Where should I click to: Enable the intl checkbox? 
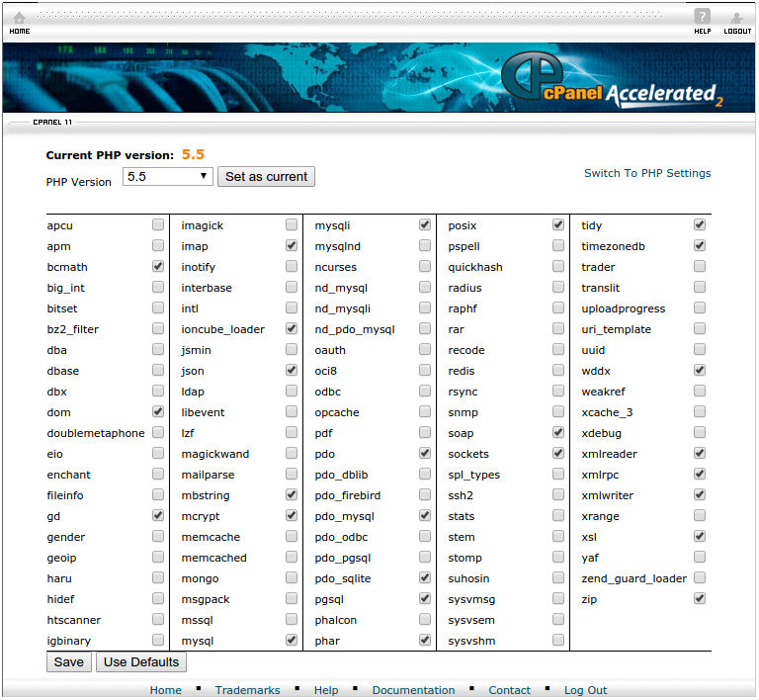292,307
